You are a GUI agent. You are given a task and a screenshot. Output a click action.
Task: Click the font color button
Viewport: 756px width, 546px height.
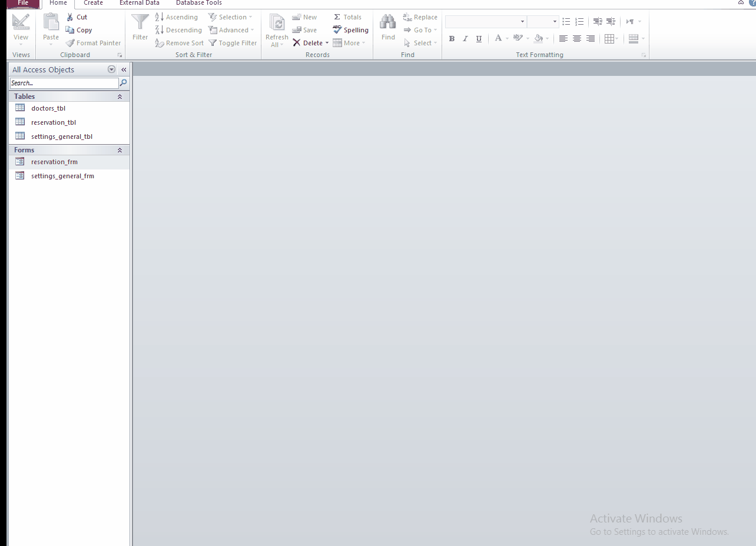(498, 39)
